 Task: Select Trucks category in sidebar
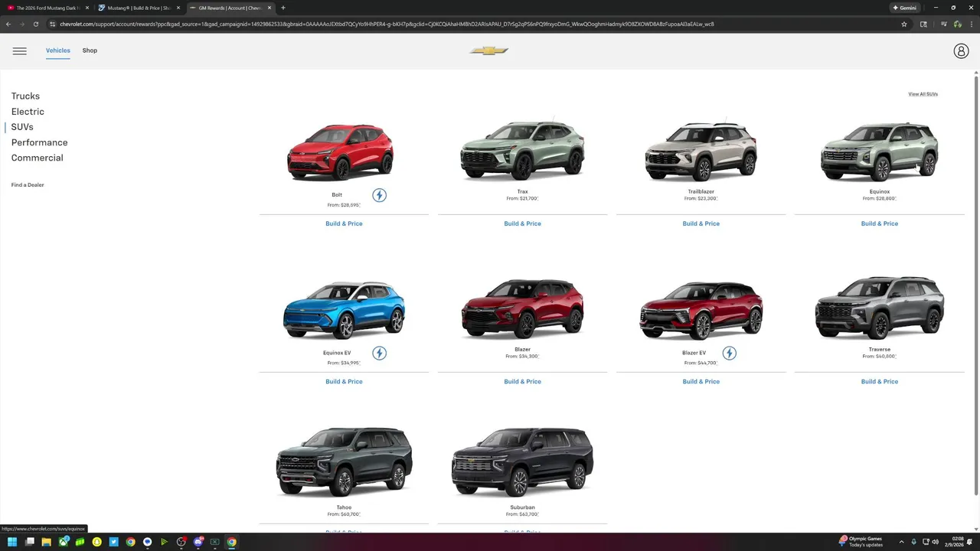pos(25,96)
